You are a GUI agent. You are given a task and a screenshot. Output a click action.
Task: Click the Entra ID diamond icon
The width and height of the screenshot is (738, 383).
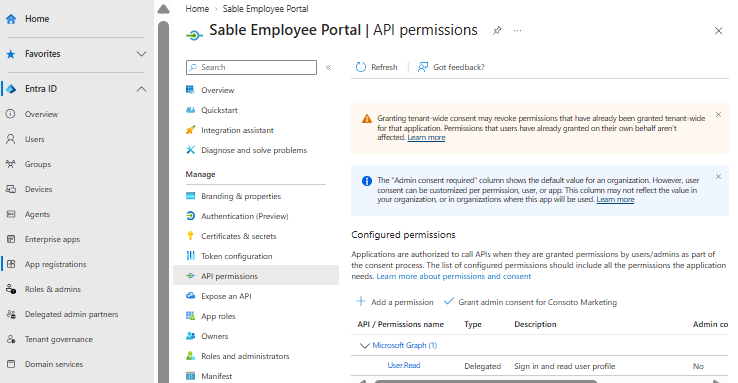(x=11, y=89)
